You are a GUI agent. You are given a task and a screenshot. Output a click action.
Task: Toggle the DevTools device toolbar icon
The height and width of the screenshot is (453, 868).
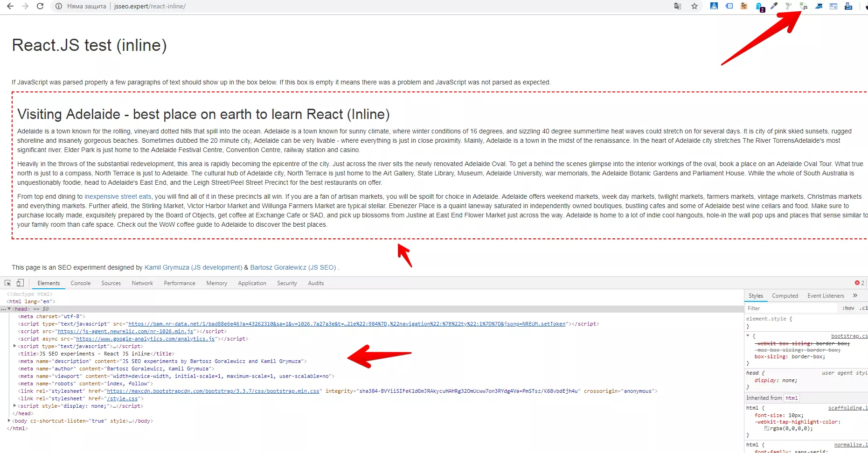[20, 283]
